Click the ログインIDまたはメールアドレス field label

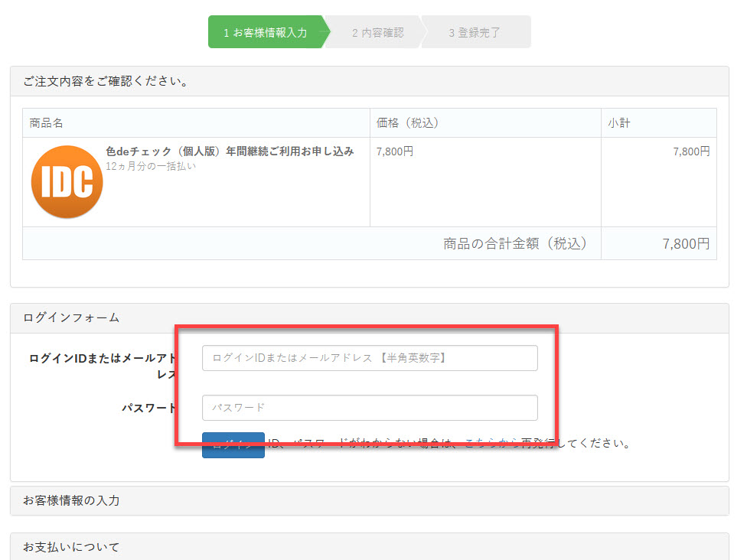point(103,358)
